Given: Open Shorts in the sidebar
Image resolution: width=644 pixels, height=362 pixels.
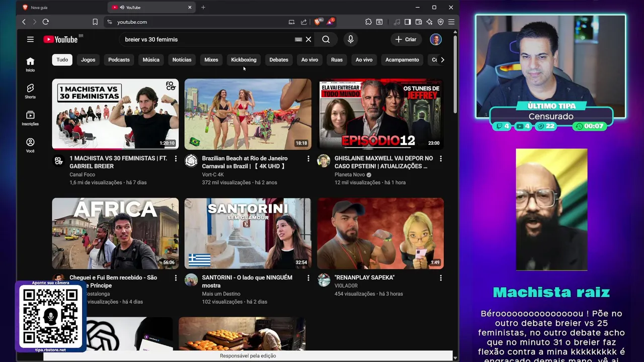Looking at the screenshot, I should coord(30,92).
